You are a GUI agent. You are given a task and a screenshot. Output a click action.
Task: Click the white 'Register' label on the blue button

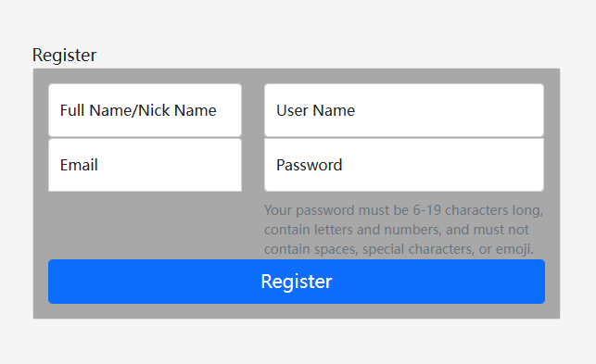pyautogui.click(x=297, y=282)
